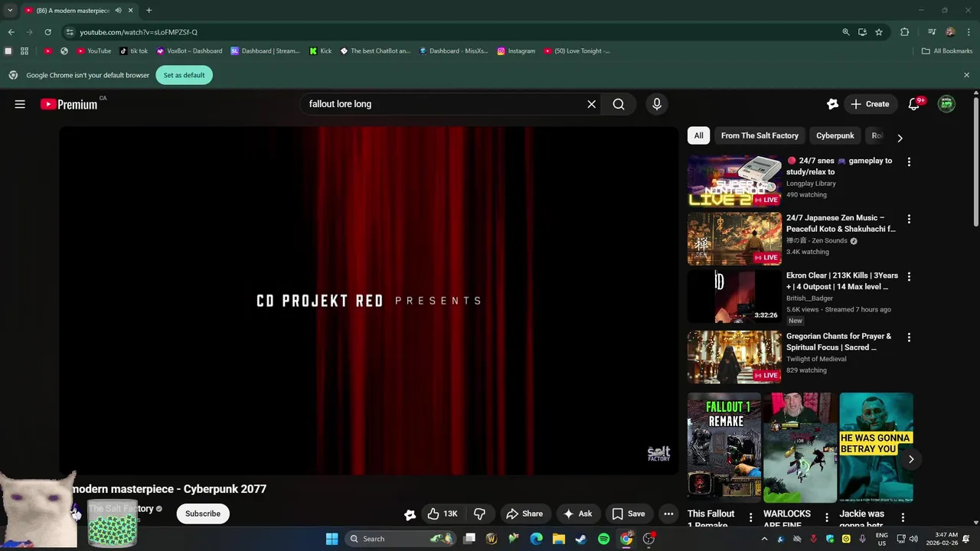Open VoxBot Dashboard bookmark

(x=189, y=51)
